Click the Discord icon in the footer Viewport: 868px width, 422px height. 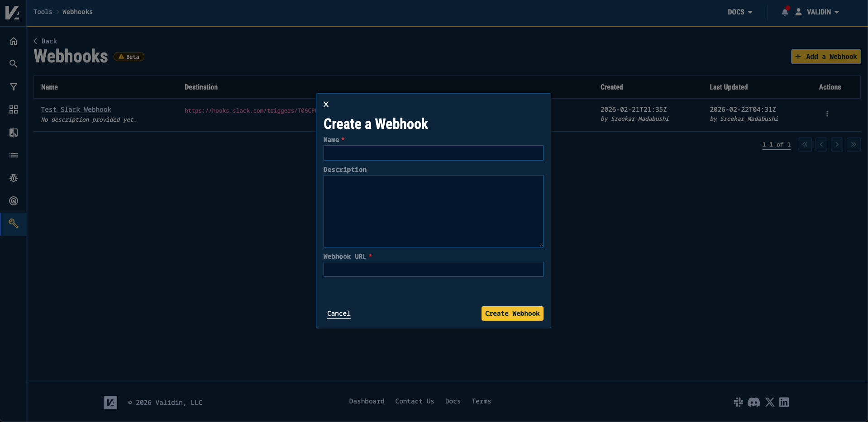[754, 402]
